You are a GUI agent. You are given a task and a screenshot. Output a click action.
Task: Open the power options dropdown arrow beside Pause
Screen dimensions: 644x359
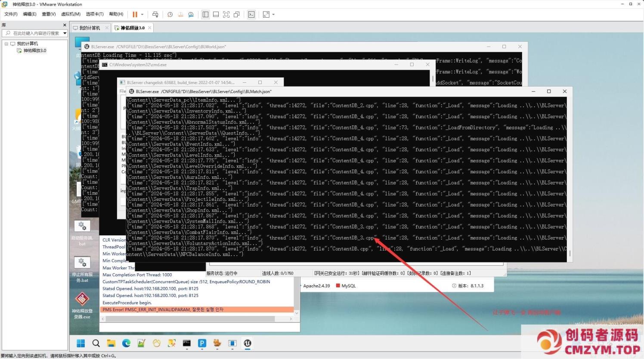point(142,14)
